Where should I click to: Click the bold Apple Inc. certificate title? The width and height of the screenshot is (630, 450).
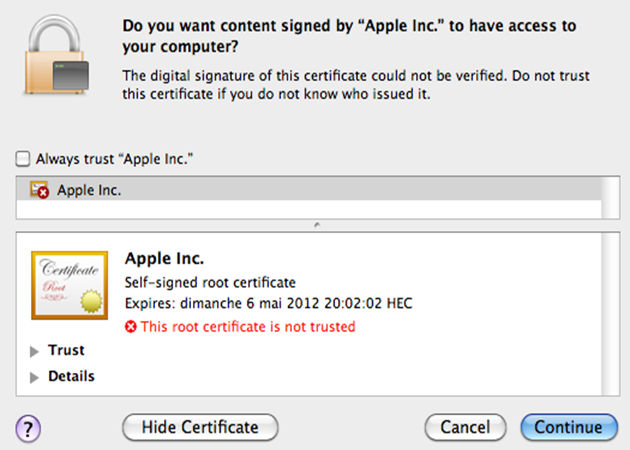164,259
